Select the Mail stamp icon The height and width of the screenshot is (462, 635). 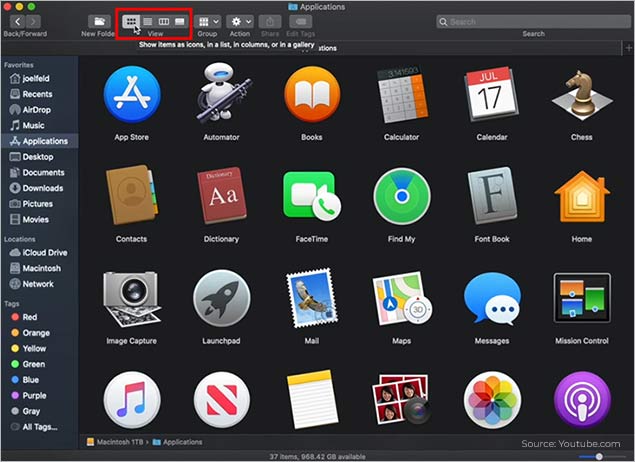tap(312, 298)
